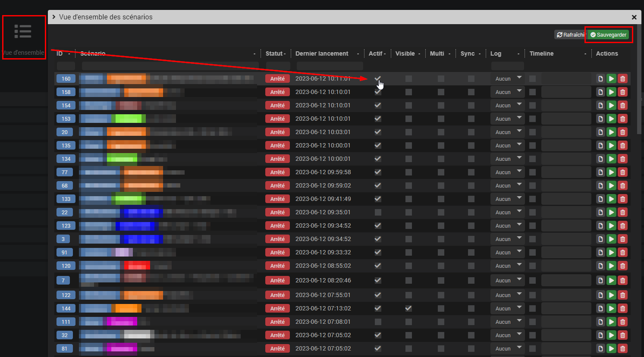Launch scenario 144 via its play button
644x357 pixels.
coord(611,308)
